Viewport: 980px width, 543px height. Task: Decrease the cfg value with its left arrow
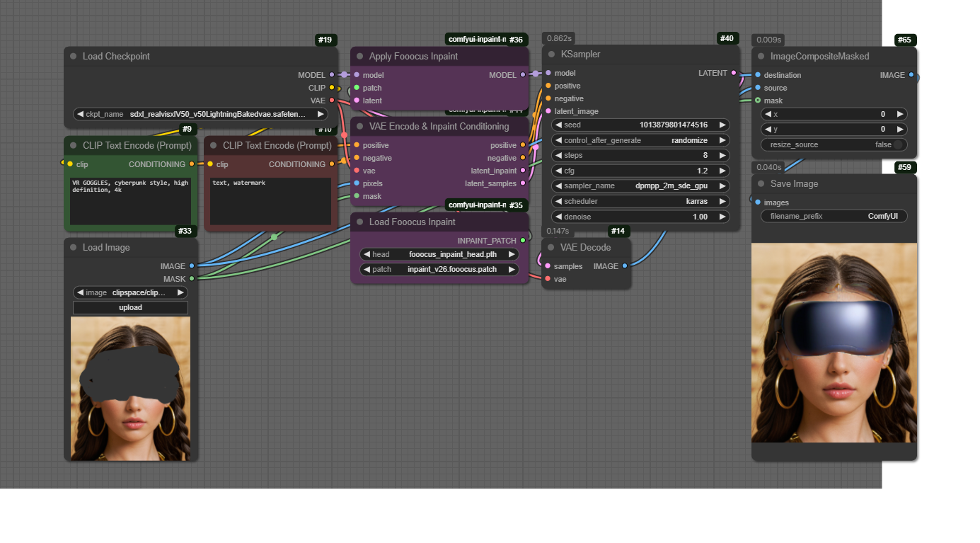[x=558, y=171]
